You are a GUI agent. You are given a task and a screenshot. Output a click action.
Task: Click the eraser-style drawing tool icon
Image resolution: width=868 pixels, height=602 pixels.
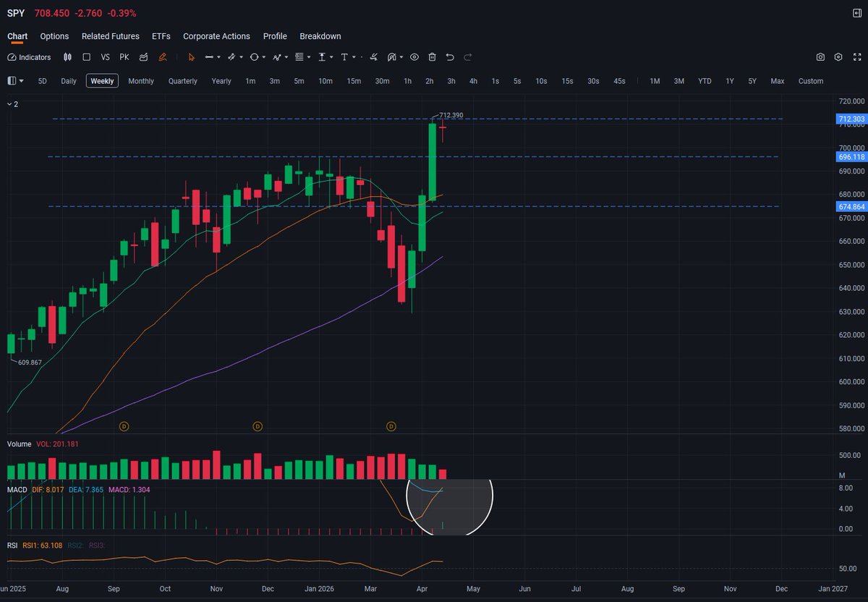(374, 57)
